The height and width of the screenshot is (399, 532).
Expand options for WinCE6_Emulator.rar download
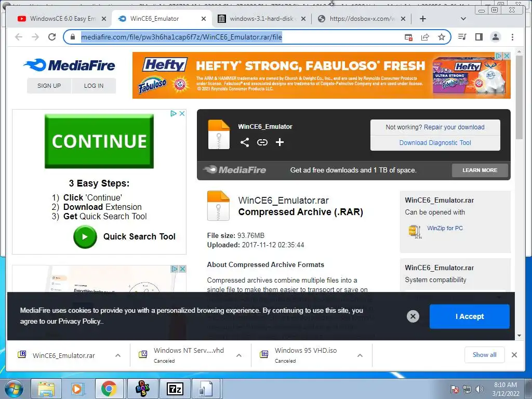pos(118,355)
